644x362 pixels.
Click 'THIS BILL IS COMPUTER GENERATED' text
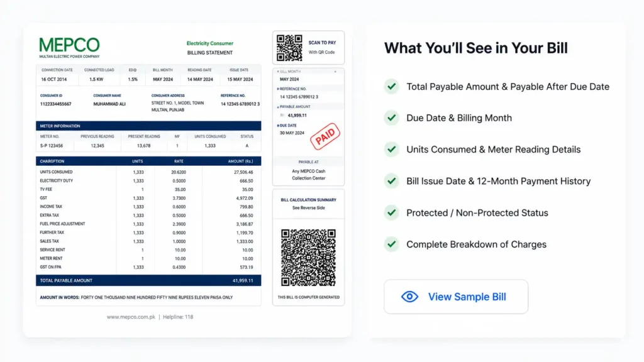coord(308,297)
